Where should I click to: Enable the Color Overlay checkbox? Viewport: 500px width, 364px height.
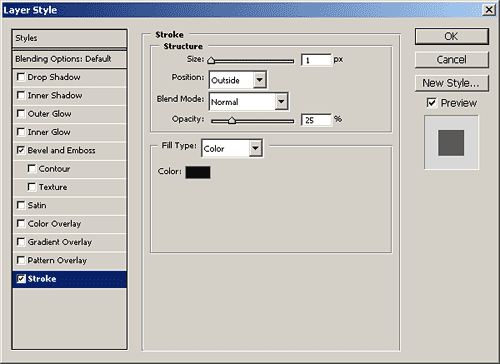coord(21,223)
